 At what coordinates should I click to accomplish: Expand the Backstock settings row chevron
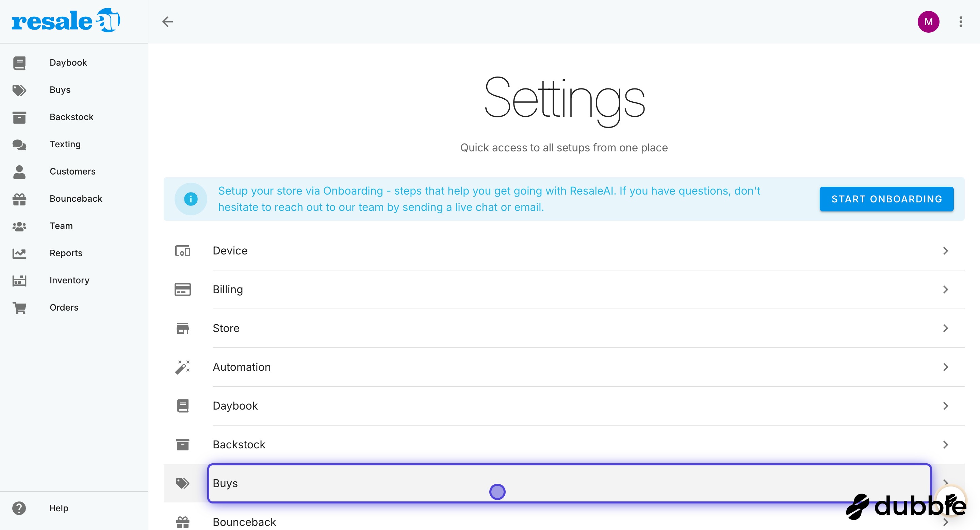pyautogui.click(x=946, y=445)
